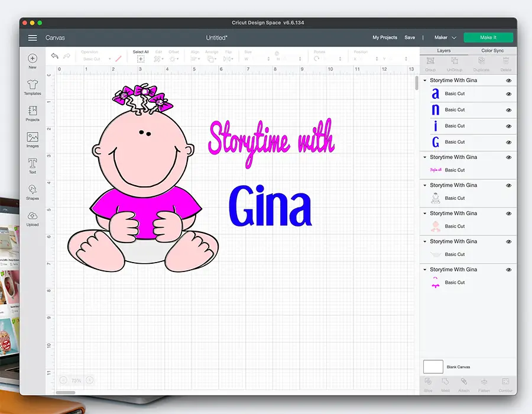Select the Weld tool
The width and height of the screenshot is (532, 414).
pos(445,381)
